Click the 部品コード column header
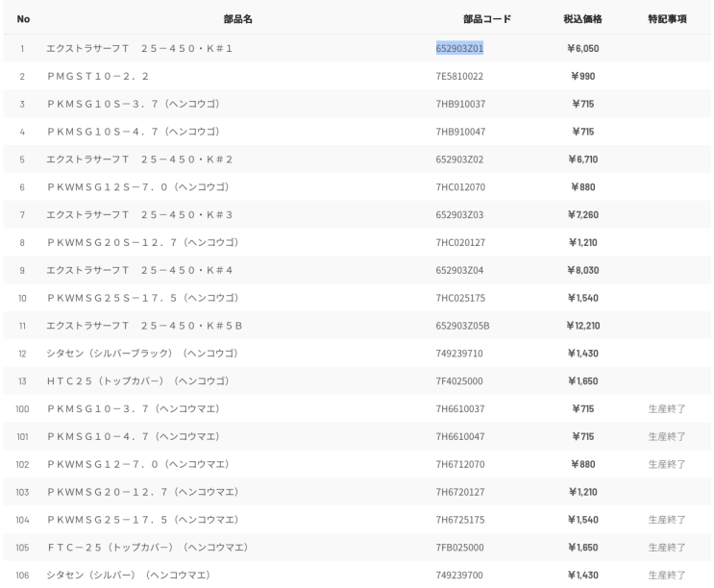The image size is (714, 588). 487,19
